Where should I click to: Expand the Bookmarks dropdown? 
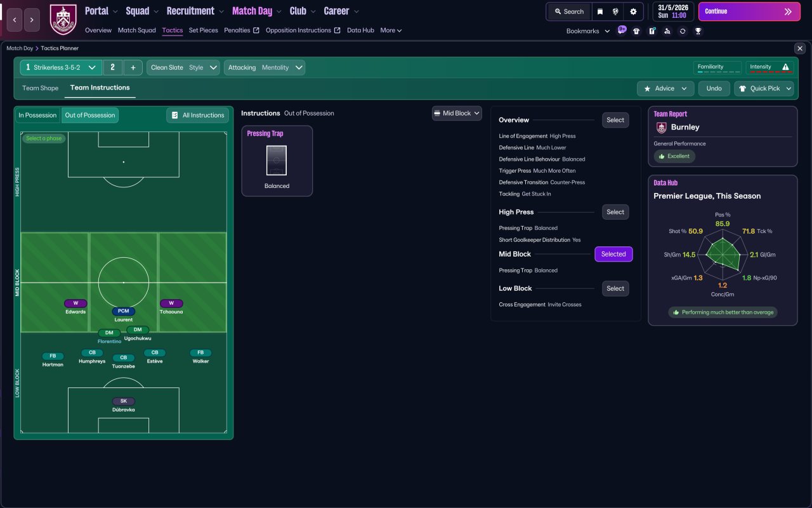point(588,30)
